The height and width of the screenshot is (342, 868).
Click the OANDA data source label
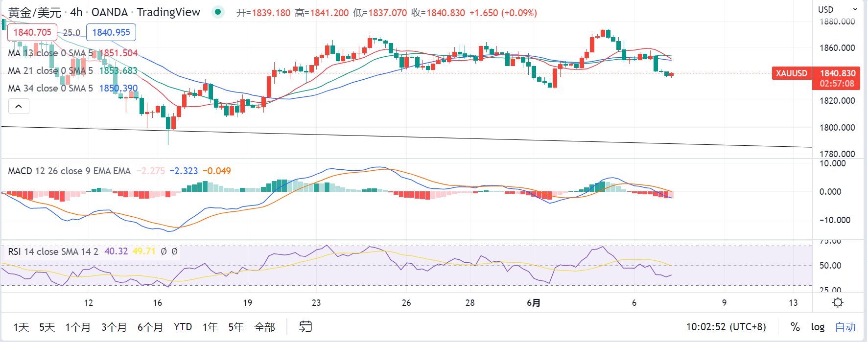tap(110, 12)
